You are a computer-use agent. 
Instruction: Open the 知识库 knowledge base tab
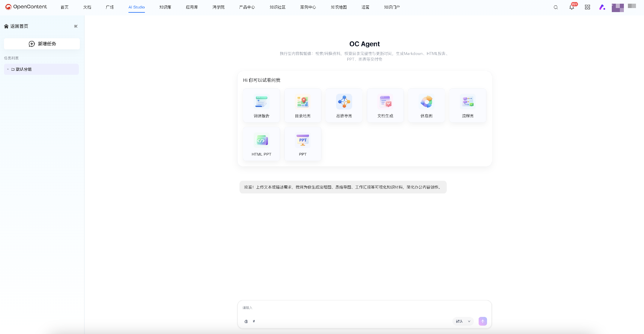(165, 7)
